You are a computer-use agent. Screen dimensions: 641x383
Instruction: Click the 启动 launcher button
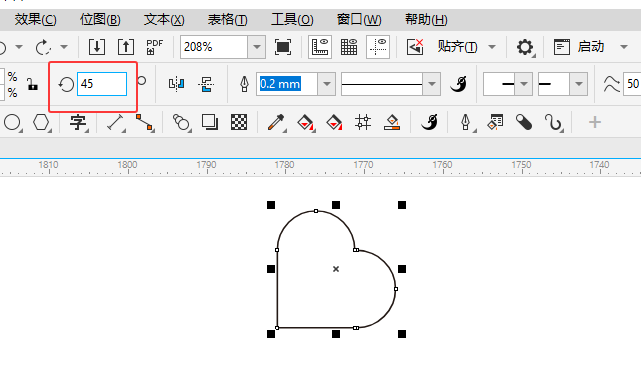[579, 47]
